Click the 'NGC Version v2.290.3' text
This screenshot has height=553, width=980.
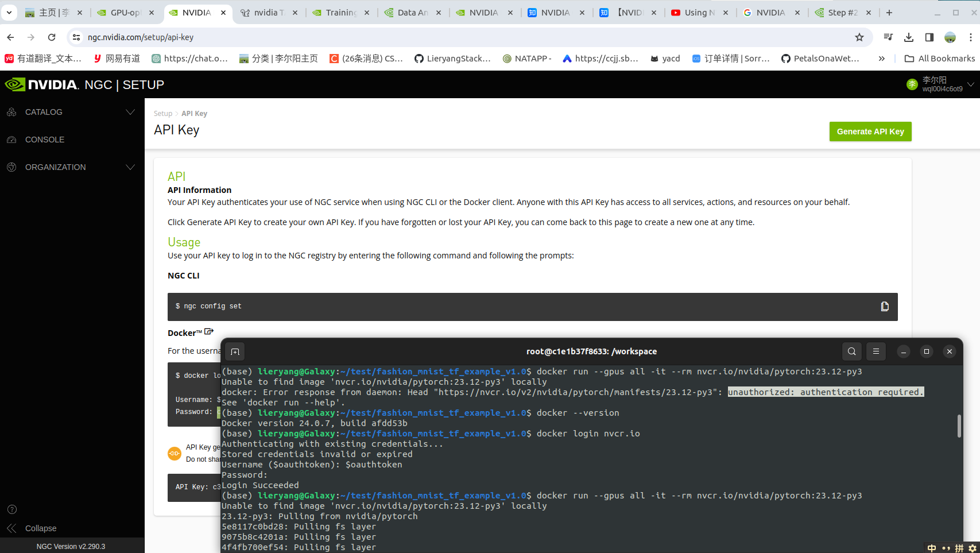pos(71,547)
